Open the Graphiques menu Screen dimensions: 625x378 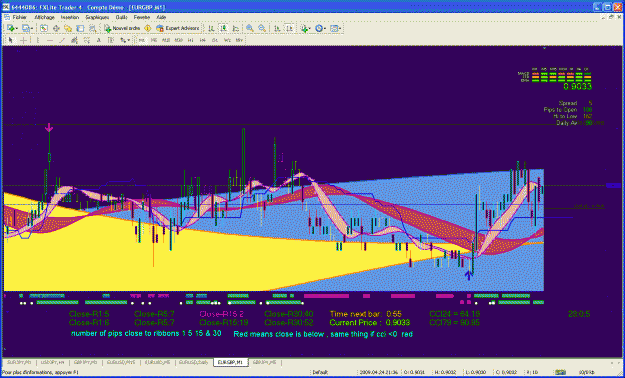click(x=97, y=18)
